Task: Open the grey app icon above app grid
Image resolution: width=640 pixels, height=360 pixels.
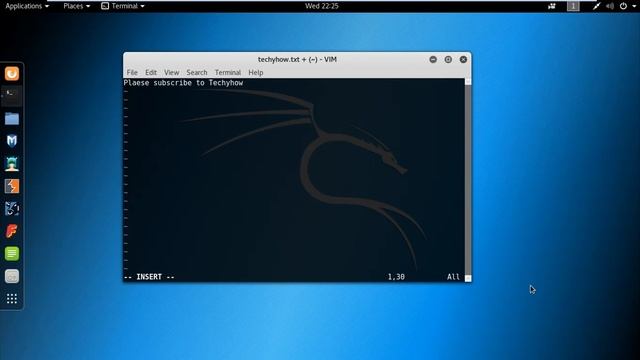Action: [x=12, y=276]
